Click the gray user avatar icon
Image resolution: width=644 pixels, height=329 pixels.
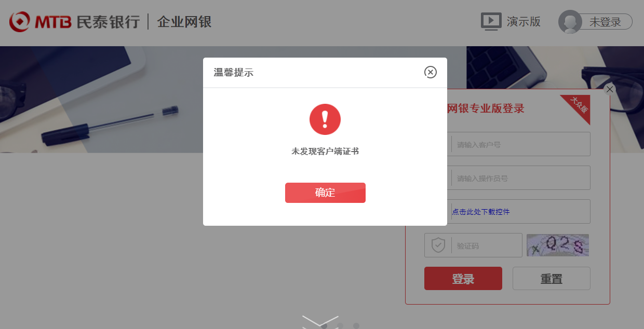tap(570, 22)
